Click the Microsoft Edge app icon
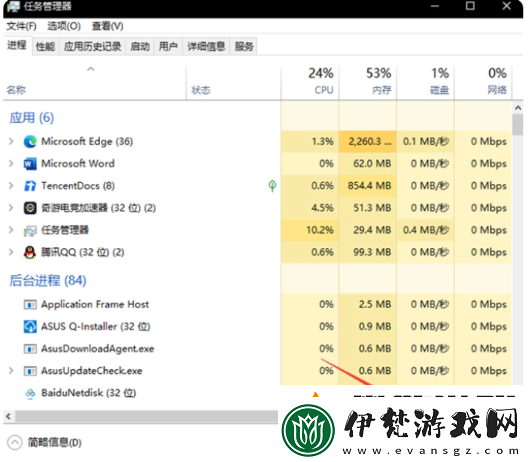 30,142
